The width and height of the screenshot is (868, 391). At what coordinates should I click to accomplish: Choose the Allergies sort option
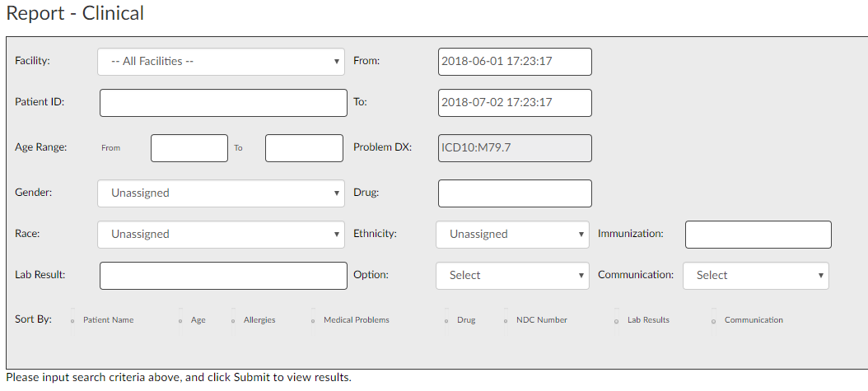(233, 321)
